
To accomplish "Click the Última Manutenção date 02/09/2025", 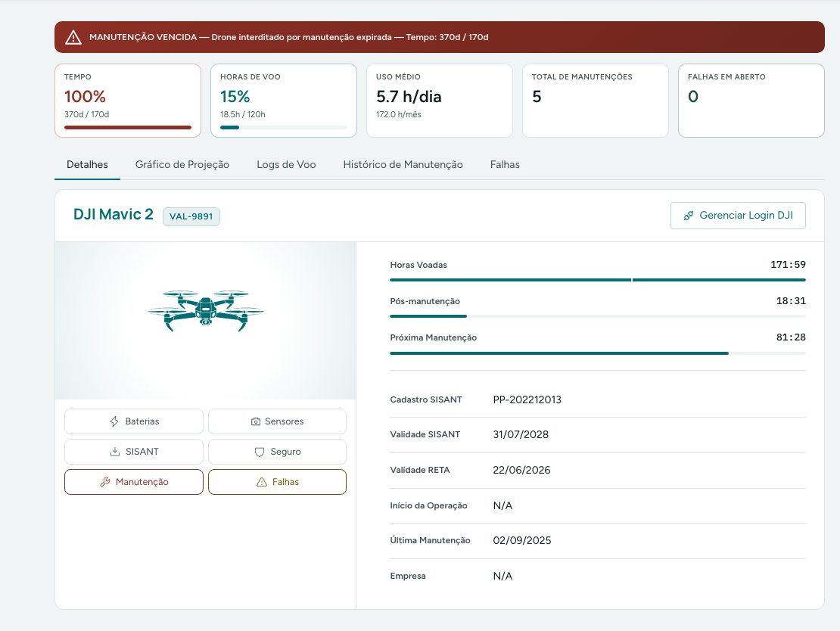I will click(x=522, y=540).
